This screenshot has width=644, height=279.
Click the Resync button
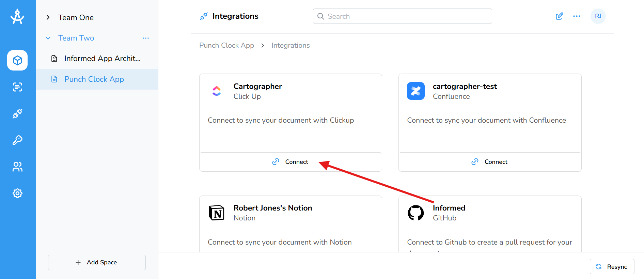pyautogui.click(x=612, y=267)
